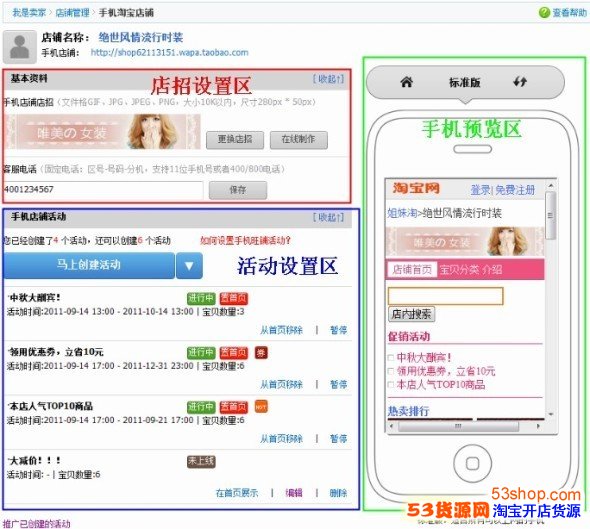Click the shop owner avatar image
Image resolution: width=590 pixels, height=529 pixels.
coord(20,47)
